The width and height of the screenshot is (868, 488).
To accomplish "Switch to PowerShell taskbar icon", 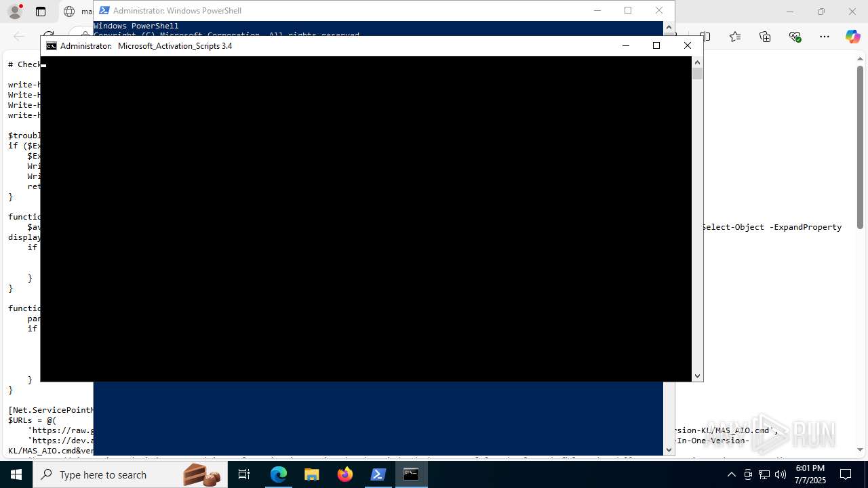I will click(x=378, y=474).
